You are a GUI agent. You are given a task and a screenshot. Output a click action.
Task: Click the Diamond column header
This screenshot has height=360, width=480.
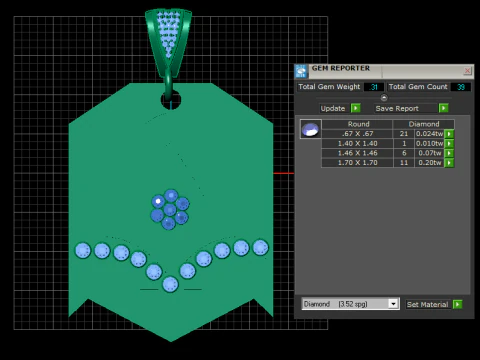(424, 124)
